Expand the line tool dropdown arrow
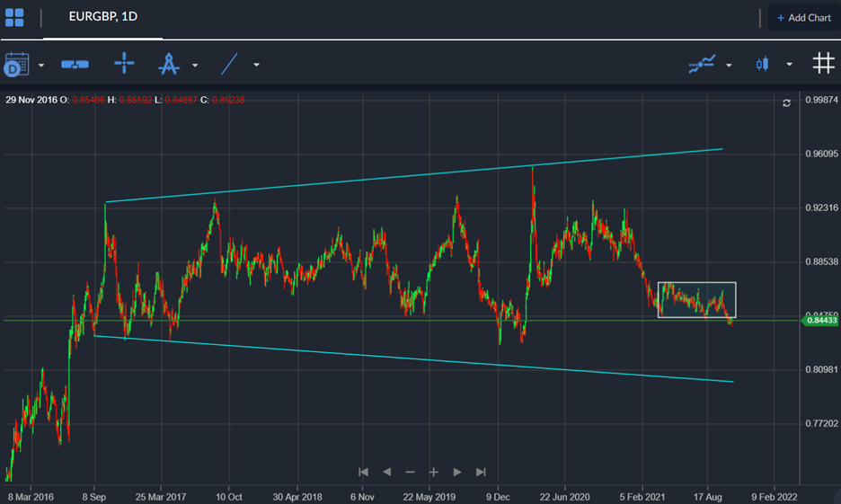This screenshot has height=504, width=841. click(256, 65)
